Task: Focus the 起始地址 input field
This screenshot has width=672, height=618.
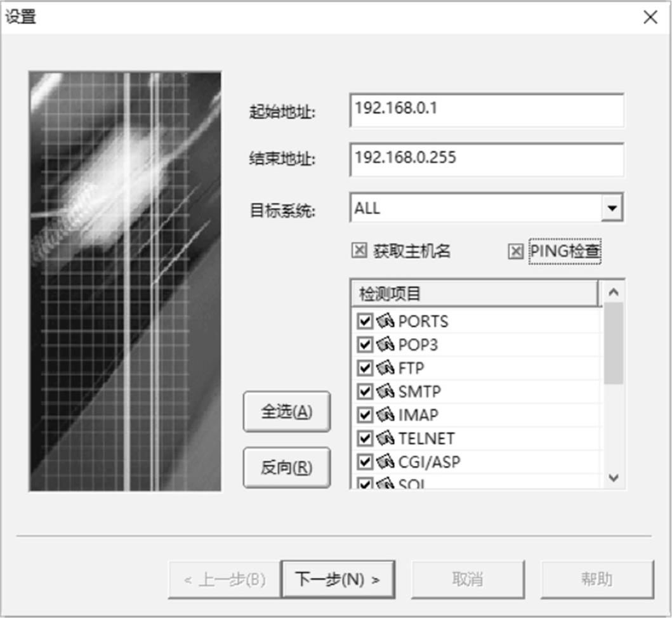Action: [487, 110]
